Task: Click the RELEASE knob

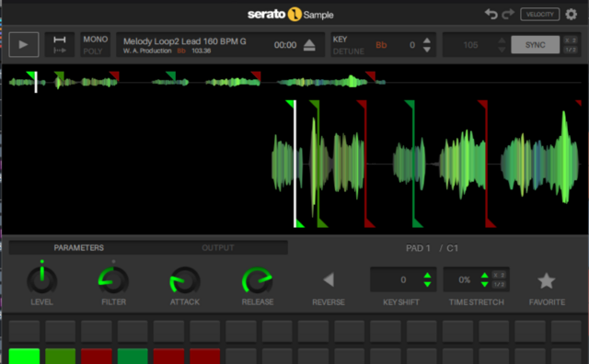Action: pos(258,280)
